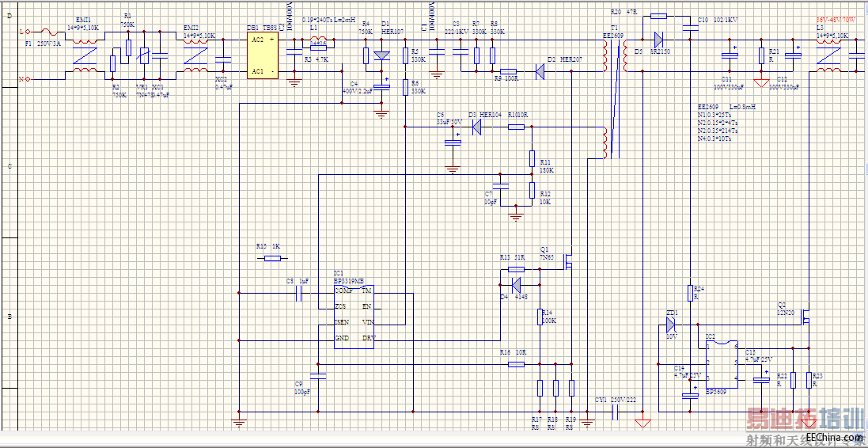Select the Q2 12N20 MOSFET symbol
The width and height of the screenshot is (868, 448).
click(x=805, y=317)
